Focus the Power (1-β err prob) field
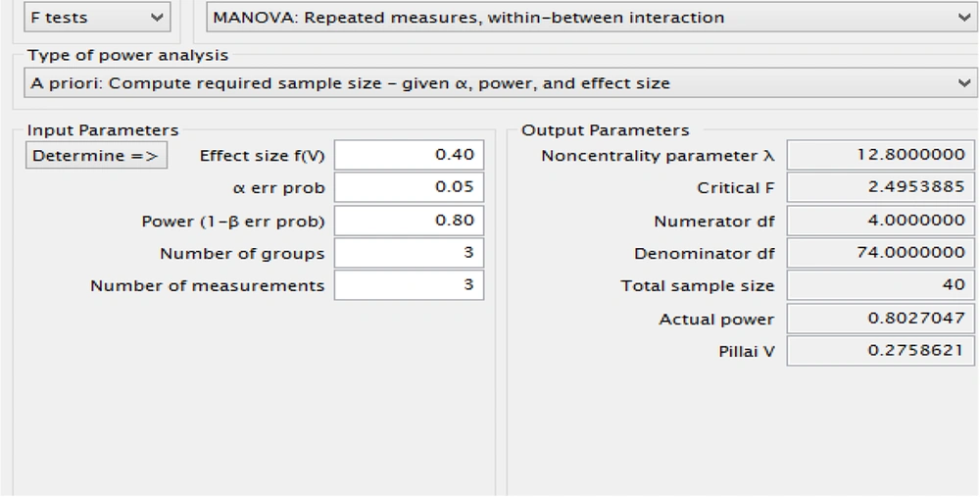The image size is (980, 497). 409,221
